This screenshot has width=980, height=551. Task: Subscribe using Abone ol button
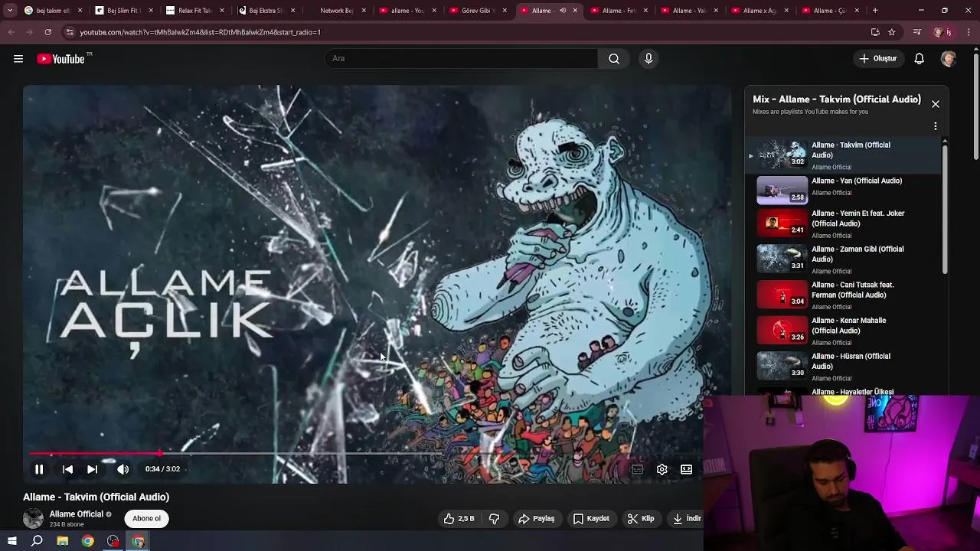[146, 519]
